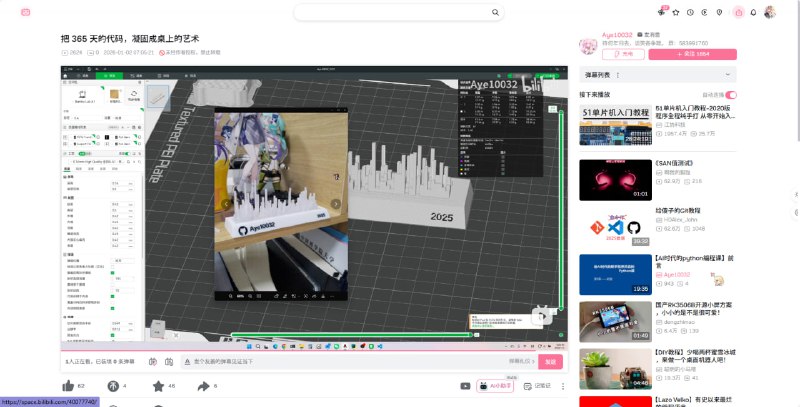This screenshot has height=407, width=800.
Task: Open the more options menu beside notes
Action: click(559, 385)
